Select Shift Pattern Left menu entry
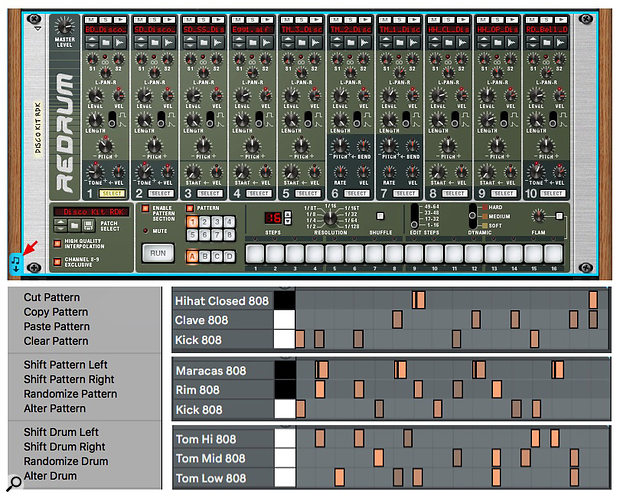 tap(66, 364)
